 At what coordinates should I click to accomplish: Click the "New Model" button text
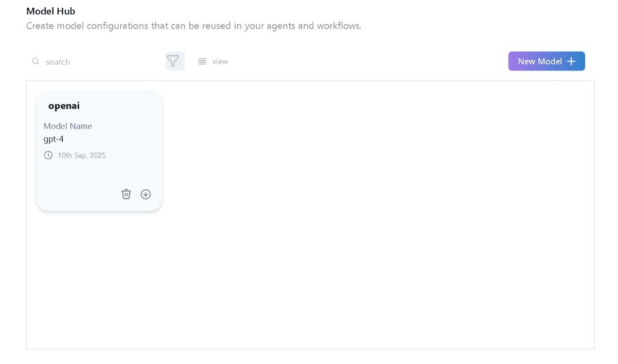pyautogui.click(x=539, y=61)
